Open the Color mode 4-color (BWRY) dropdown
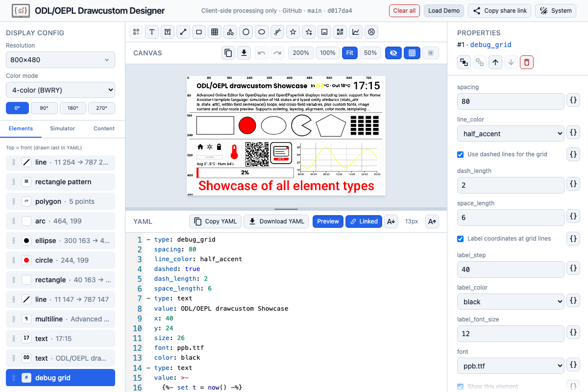This screenshot has width=588, height=392. (60, 90)
